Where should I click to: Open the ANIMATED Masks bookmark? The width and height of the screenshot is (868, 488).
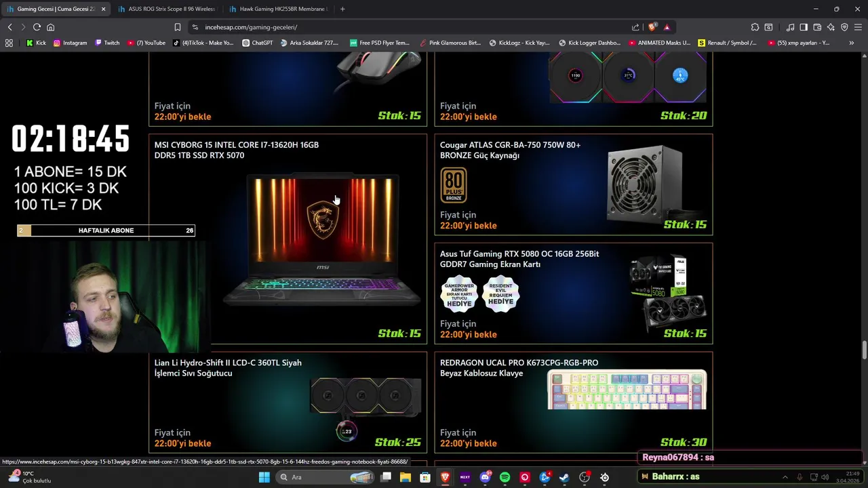tap(660, 43)
